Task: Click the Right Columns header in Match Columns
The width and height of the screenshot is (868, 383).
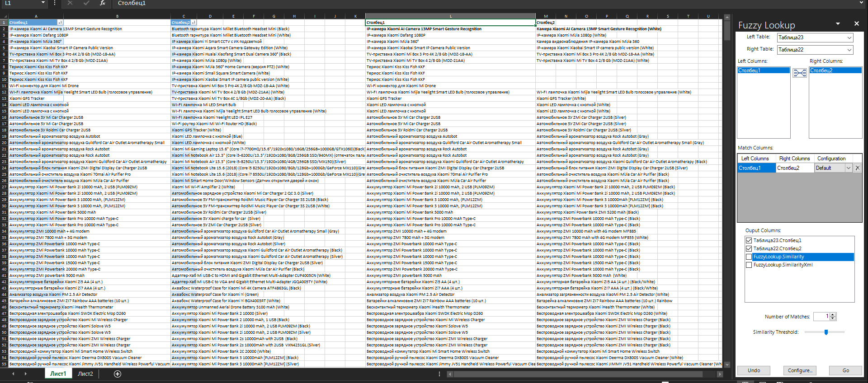Action: click(x=795, y=159)
